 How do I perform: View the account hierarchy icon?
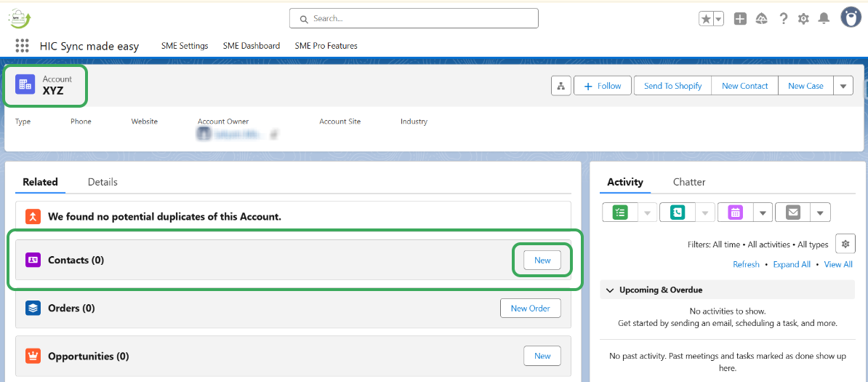(x=560, y=86)
